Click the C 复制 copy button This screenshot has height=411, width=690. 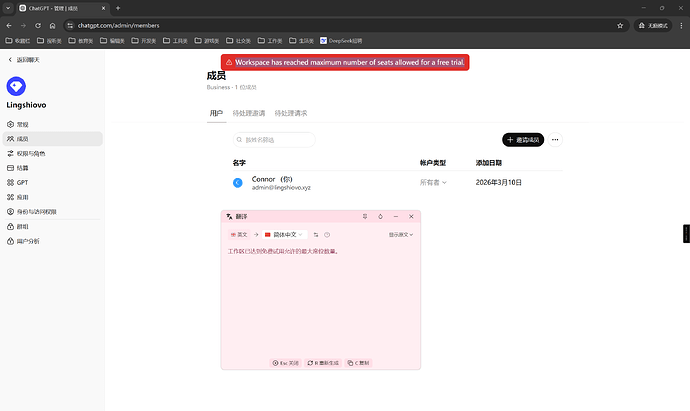coord(358,363)
